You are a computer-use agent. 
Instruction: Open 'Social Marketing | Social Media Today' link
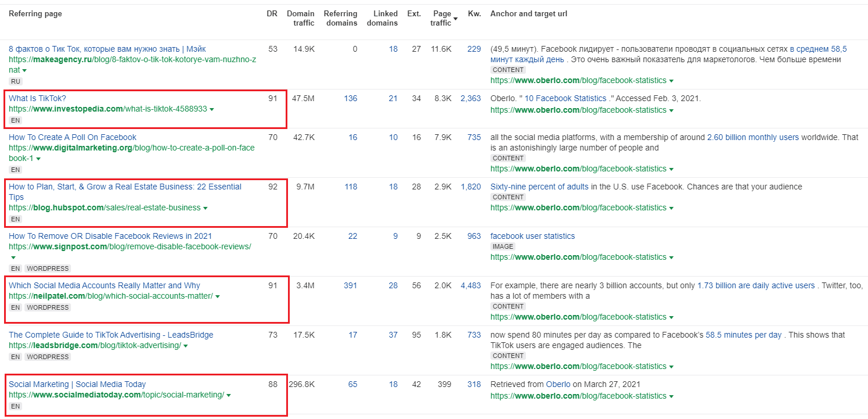(77, 384)
